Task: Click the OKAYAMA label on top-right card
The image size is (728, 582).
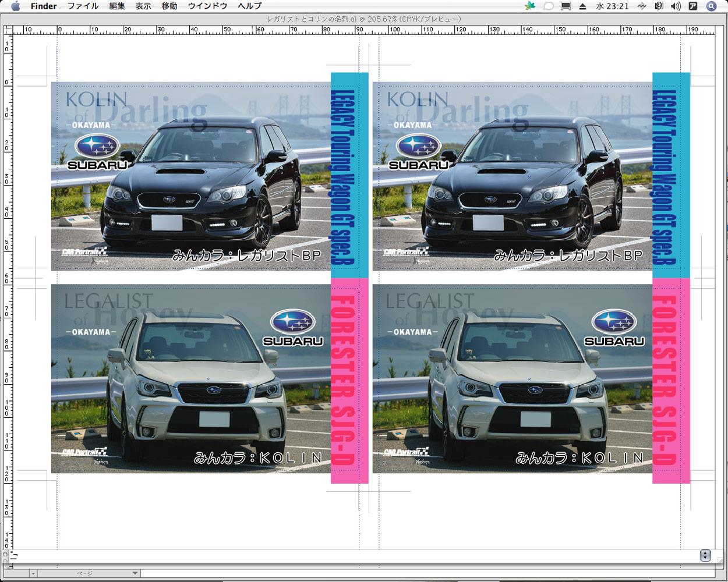Action: point(412,125)
